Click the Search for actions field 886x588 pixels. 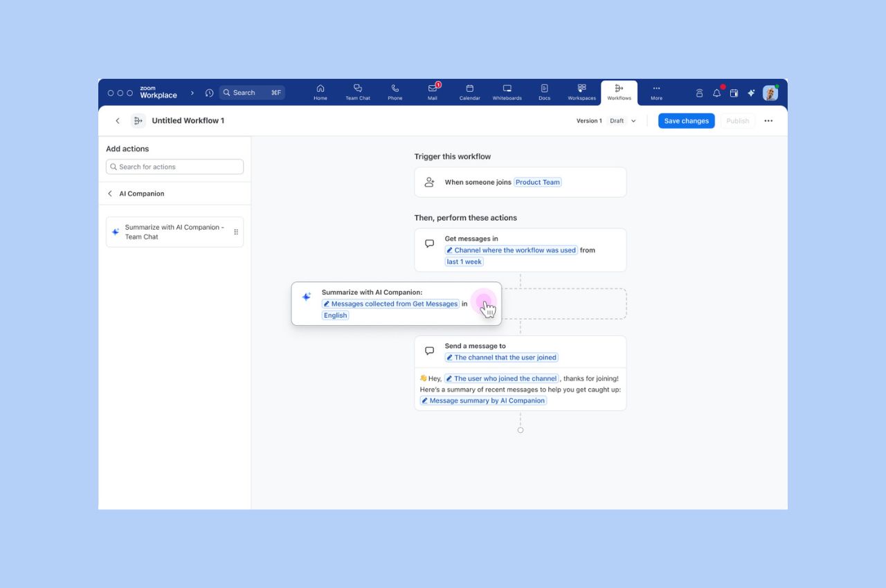click(x=174, y=167)
